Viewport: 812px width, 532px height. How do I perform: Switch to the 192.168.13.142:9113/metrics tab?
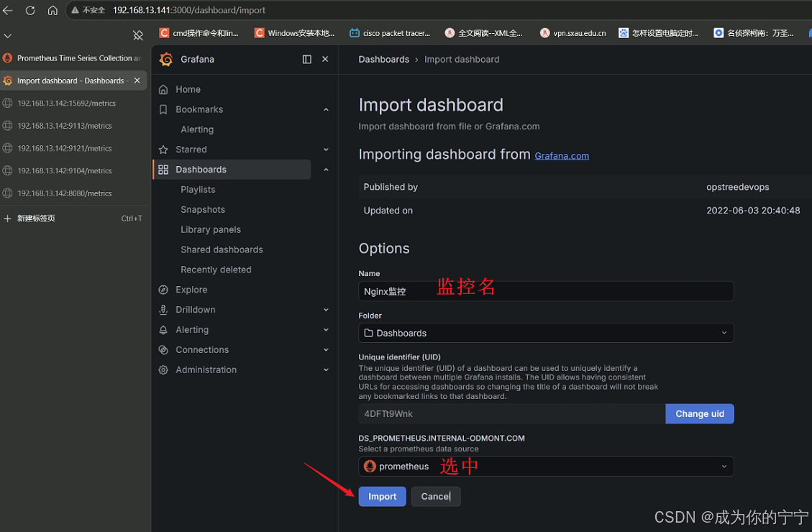pos(73,126)
